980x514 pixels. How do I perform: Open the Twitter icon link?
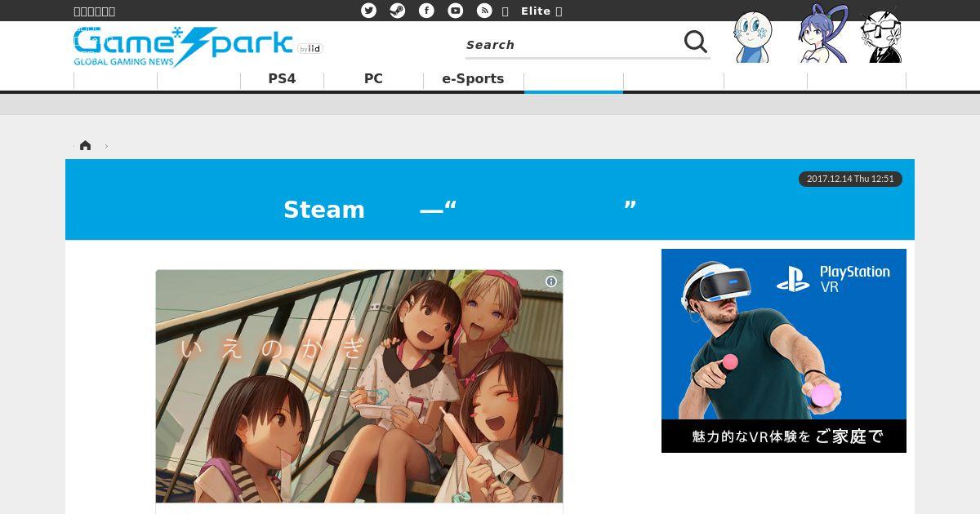[x=369, y=11]
